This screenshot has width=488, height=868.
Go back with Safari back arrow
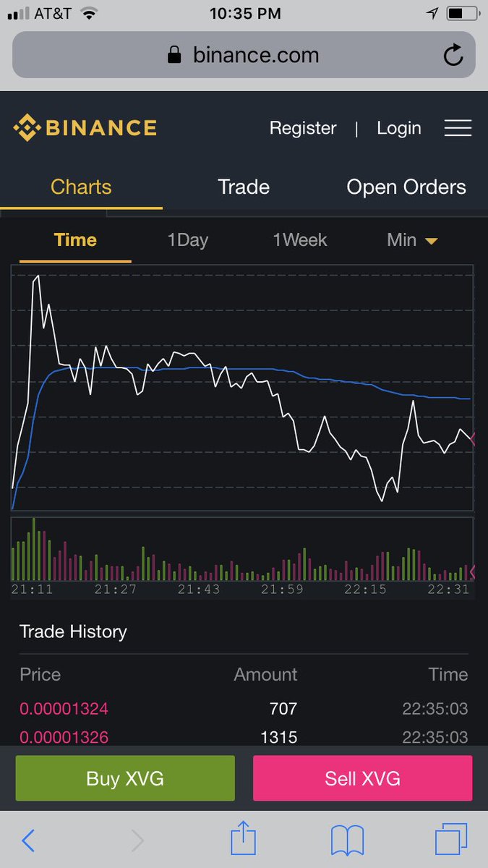tap(28, 841)
